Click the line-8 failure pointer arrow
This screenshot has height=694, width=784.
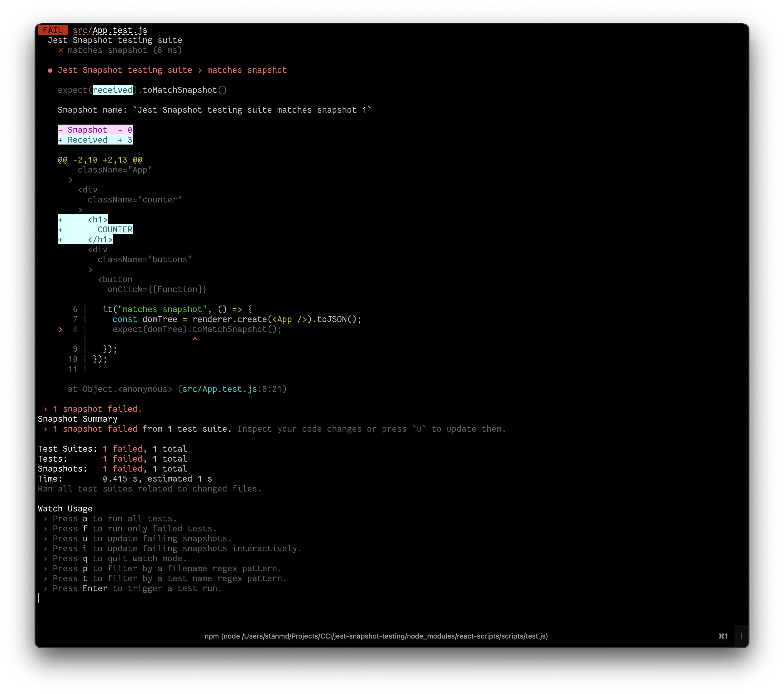(x=60, y=329)
